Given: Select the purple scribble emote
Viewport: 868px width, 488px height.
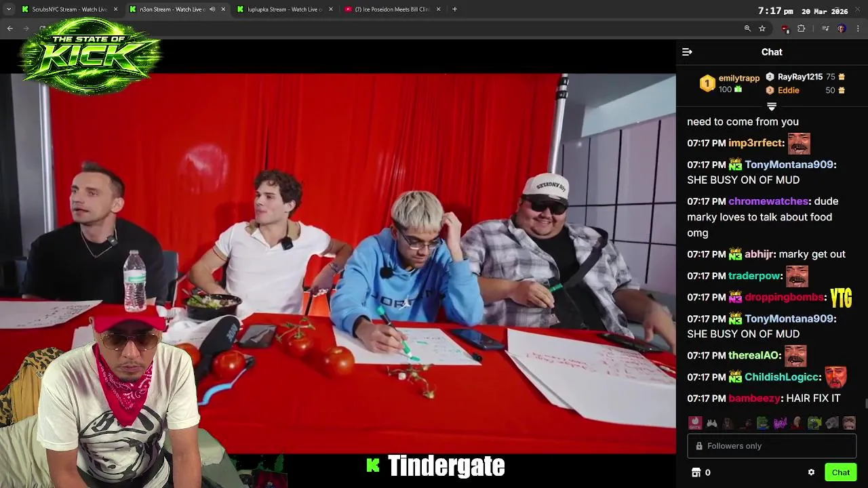Looking at the screenshot, I should 780,424.
